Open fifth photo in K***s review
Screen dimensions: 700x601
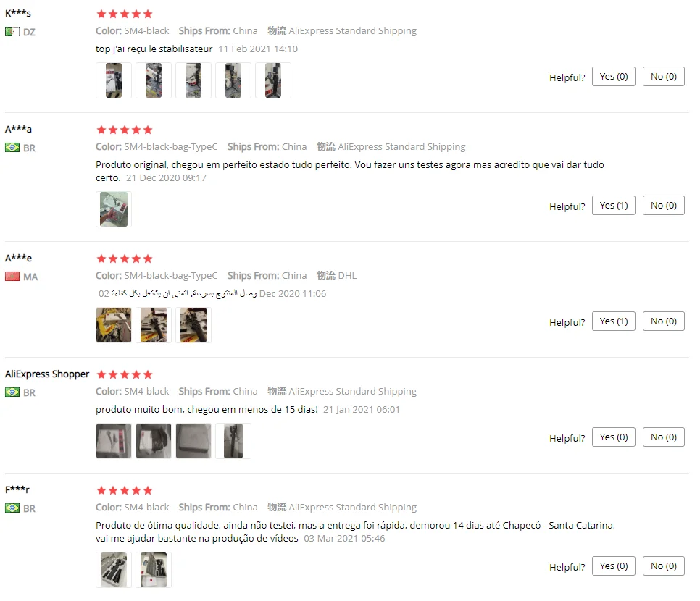pos(273,80)
